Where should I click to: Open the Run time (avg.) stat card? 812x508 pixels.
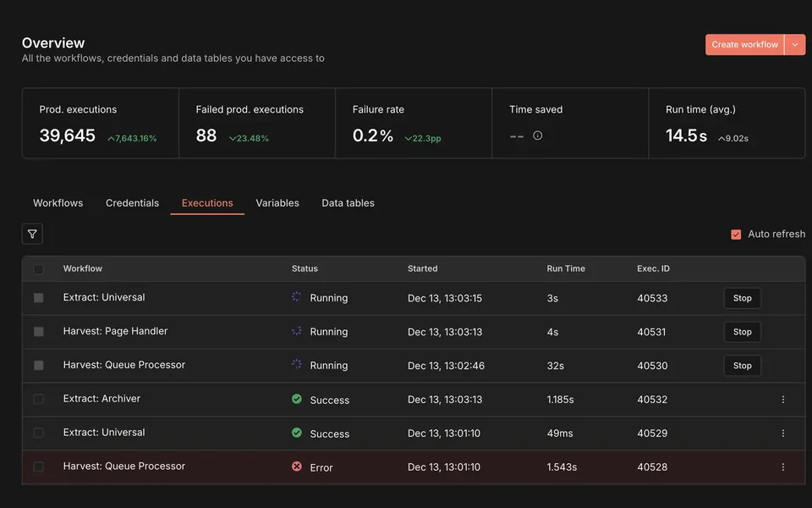click(727, 123)
